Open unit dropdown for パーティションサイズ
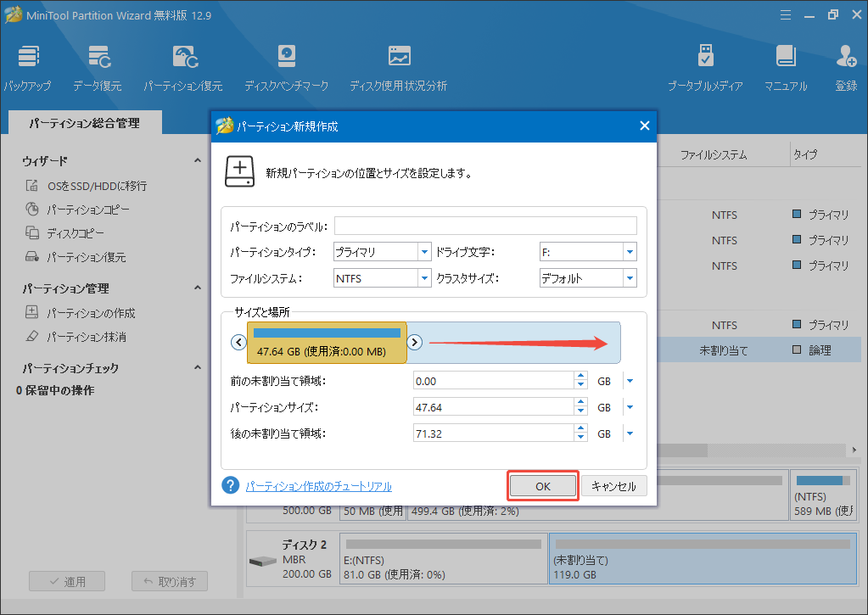Viewport: 868px width, 615px height. pos(630,407)
